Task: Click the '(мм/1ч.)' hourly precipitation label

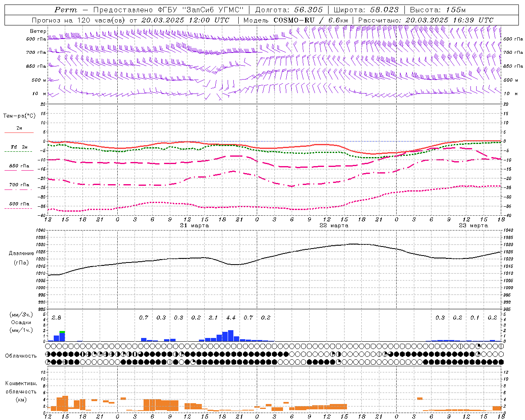Action: pos(21,330)
